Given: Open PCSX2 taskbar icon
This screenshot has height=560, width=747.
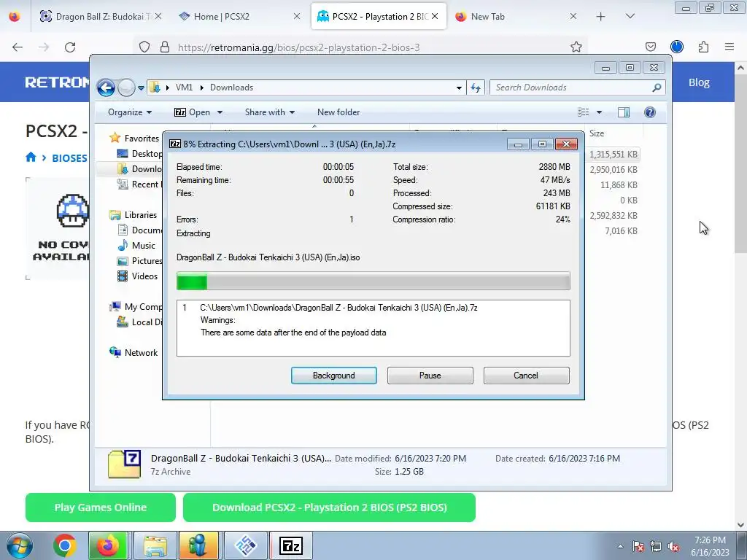Looking at the screenshot, I should (246, 545).
